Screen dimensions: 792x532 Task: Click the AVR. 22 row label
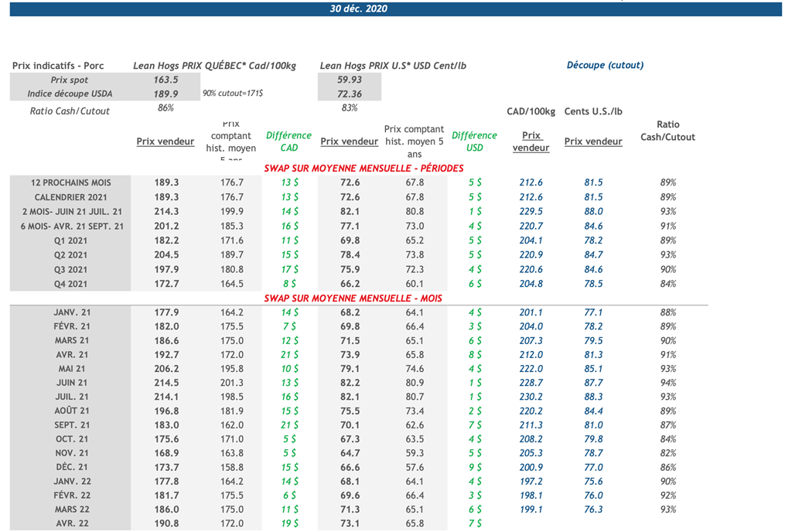coord(72,523)
